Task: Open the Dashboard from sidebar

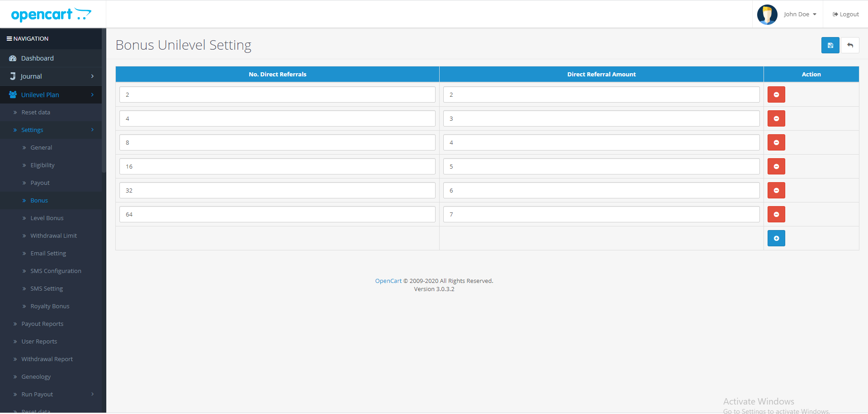Action: click(37, 58)
